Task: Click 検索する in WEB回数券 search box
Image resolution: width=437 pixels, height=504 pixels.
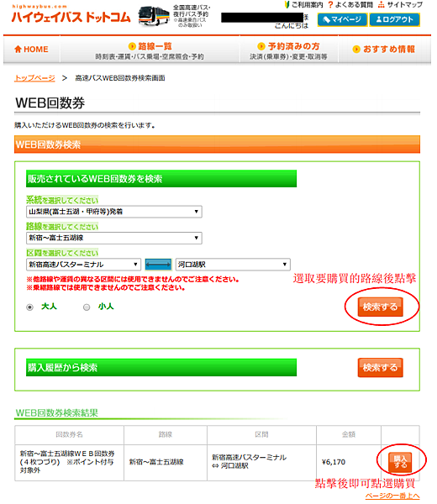Action: 380,307
